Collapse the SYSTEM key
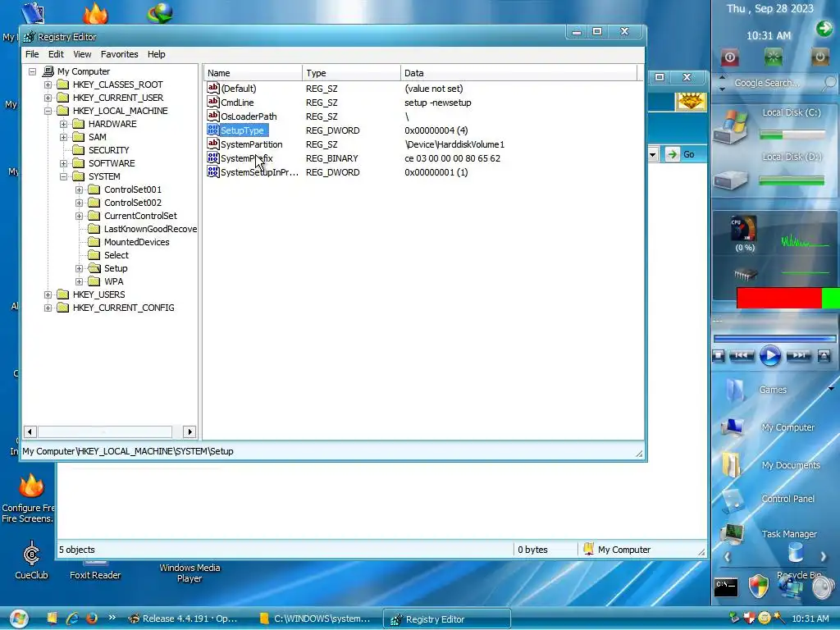Viewport: 840px width, 630px height. [x=63, y=176]
